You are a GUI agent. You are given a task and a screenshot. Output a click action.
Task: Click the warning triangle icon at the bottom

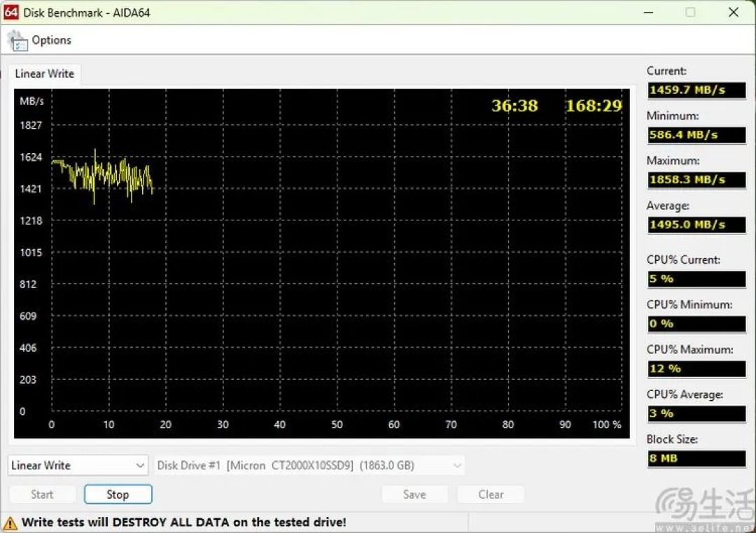pos(15,521)
